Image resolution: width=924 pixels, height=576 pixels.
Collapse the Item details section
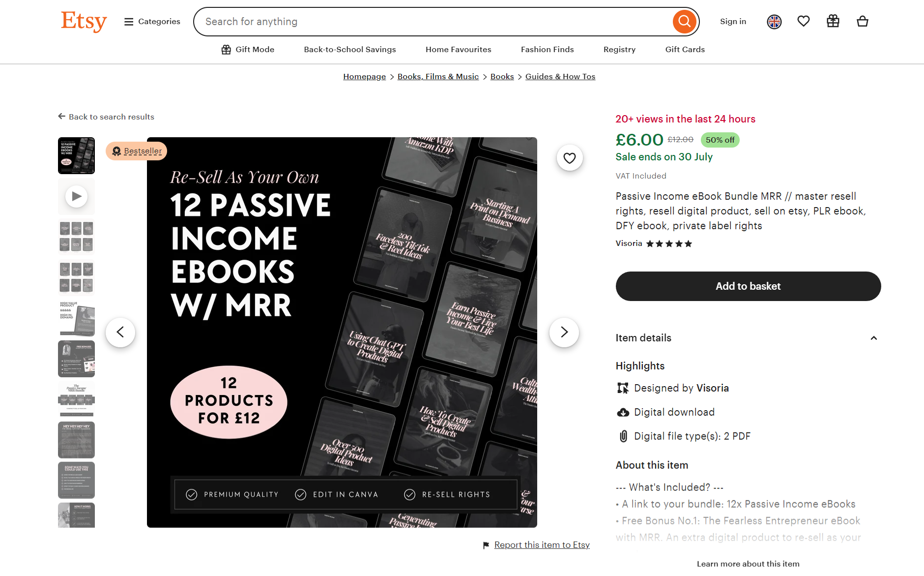[874, 338]
